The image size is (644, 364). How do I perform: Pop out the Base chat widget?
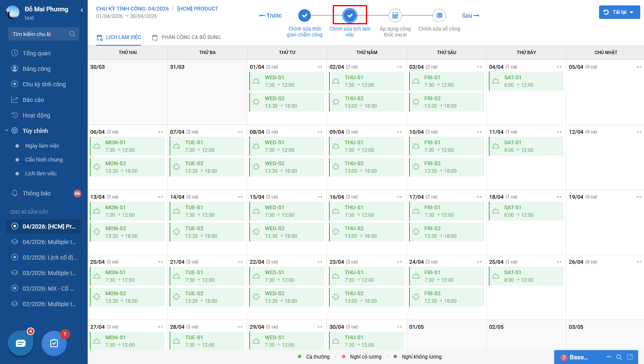point(630,357)
